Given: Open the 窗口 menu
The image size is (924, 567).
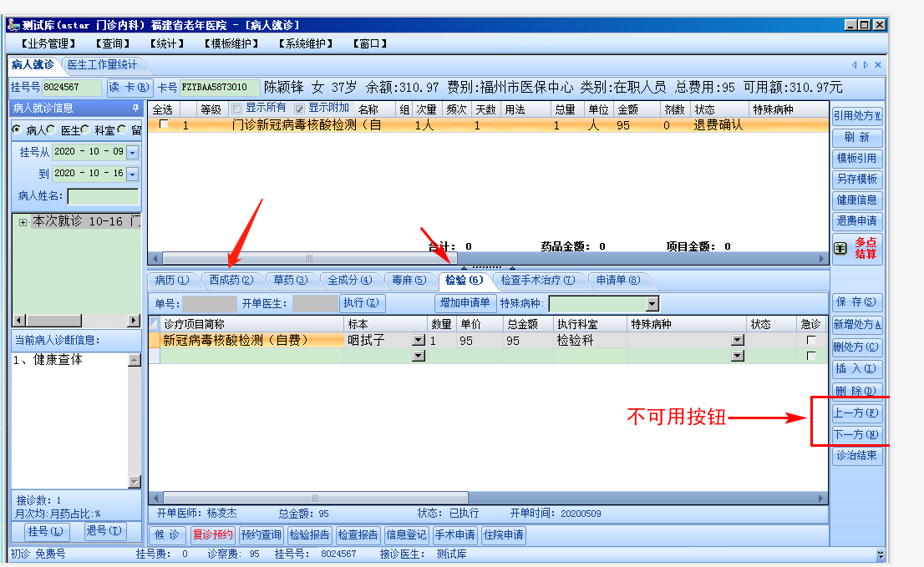Looking at the screenshot, I should tap(370, 43).
